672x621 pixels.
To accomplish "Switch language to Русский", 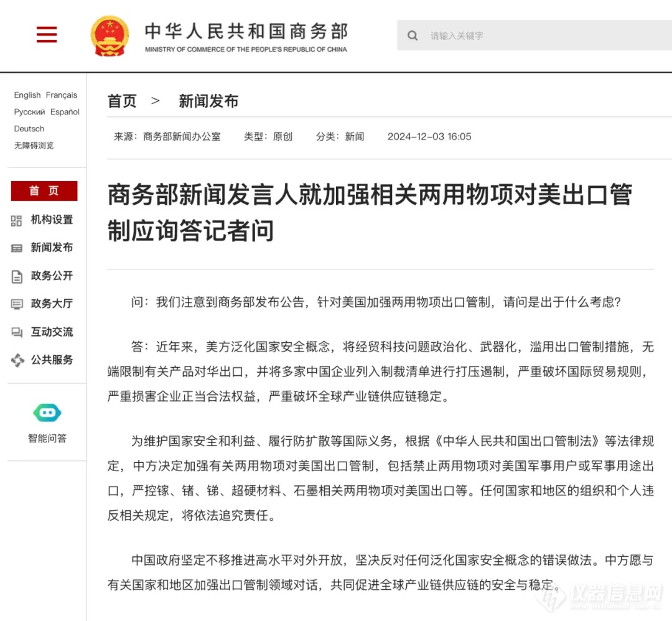I will [29, 112].
